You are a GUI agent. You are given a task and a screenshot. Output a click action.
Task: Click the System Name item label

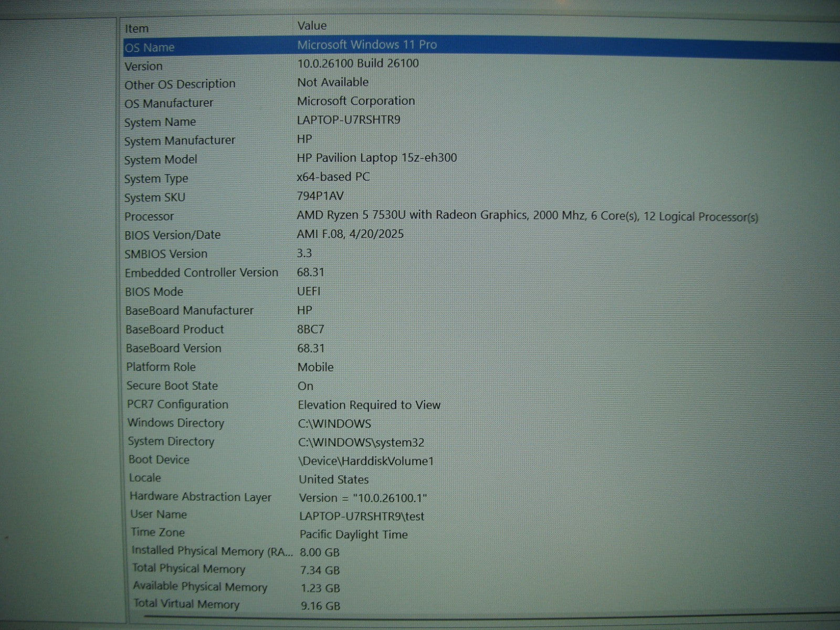pos(160,122)
